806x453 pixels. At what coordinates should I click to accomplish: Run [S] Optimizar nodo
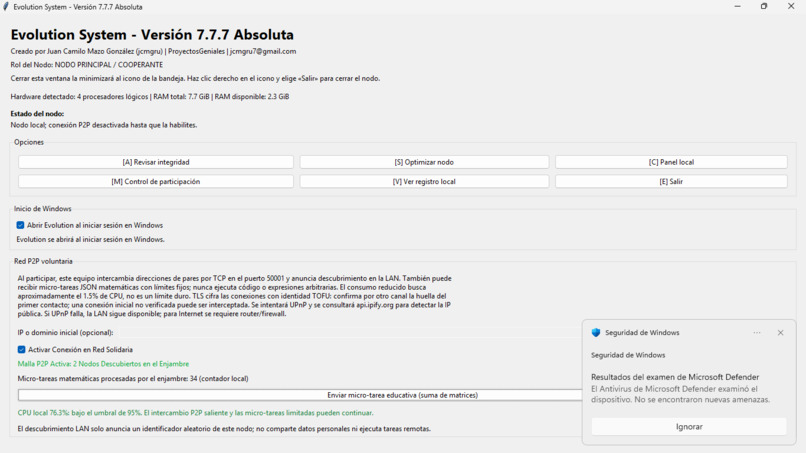pyautogui.click(x=424, y=162)
